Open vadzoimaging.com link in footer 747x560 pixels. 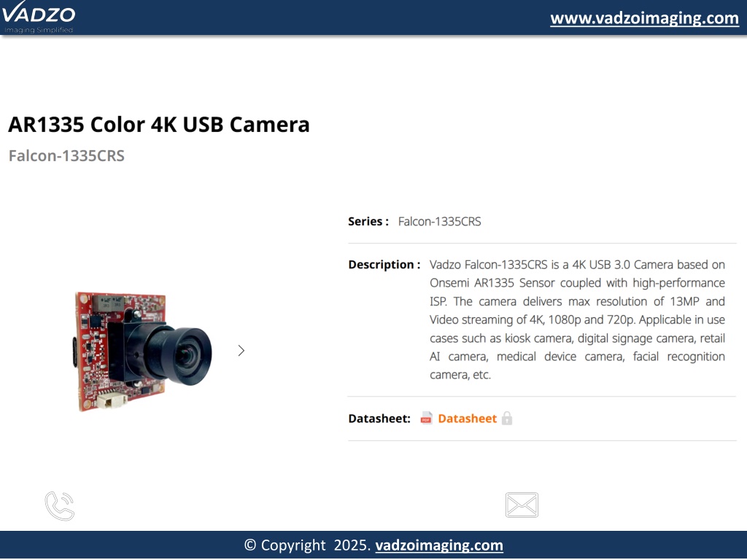point(438,545)
